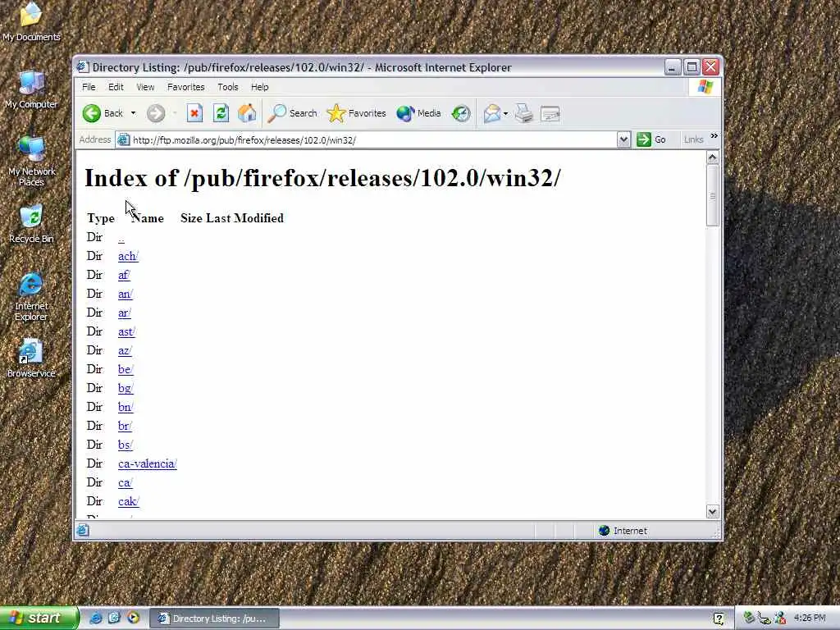Open the cak/ directory link
The height and width of the screenshot is (630, 840).
(x=129, y=501)
